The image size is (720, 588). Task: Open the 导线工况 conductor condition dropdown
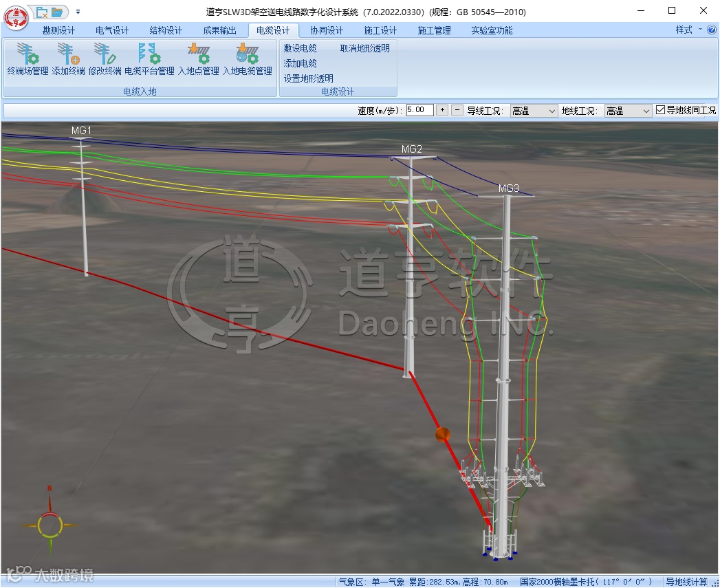[534, 111]
